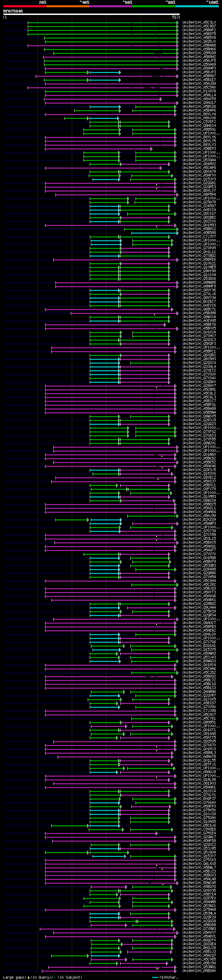Open hit UniRef100_A5B4R8
Screen dimensions: 222x980
click(x=199, y=45)
